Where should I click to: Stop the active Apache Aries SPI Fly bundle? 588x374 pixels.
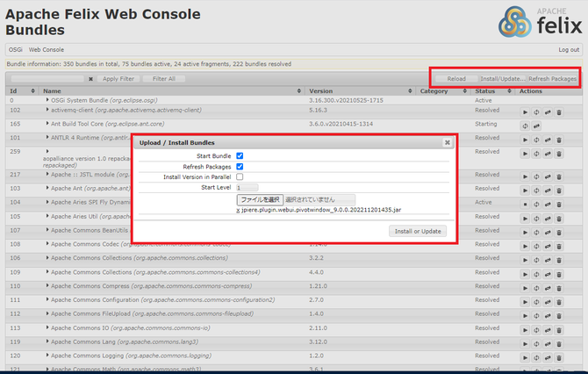[x=525, y=205]
